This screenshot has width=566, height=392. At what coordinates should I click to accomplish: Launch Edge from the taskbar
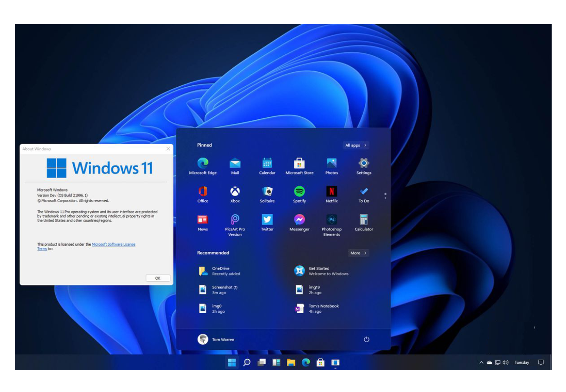click(306, 362)
